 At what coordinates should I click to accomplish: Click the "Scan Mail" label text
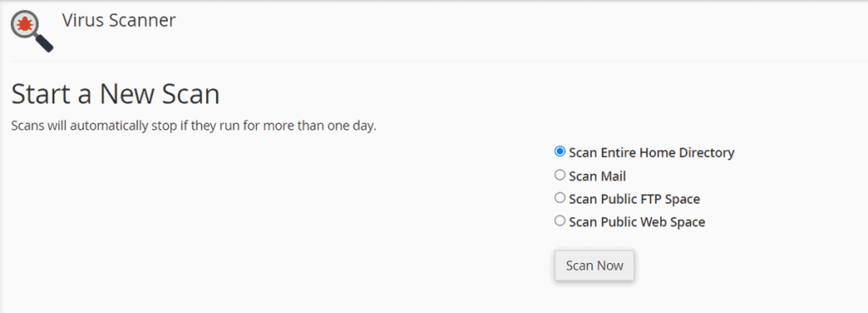[598, 176]
